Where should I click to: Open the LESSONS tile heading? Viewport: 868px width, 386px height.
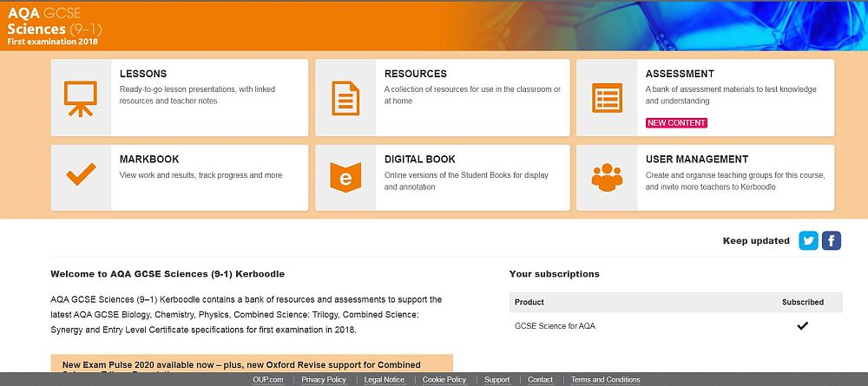pyautogui.click(x=143, y=74)
